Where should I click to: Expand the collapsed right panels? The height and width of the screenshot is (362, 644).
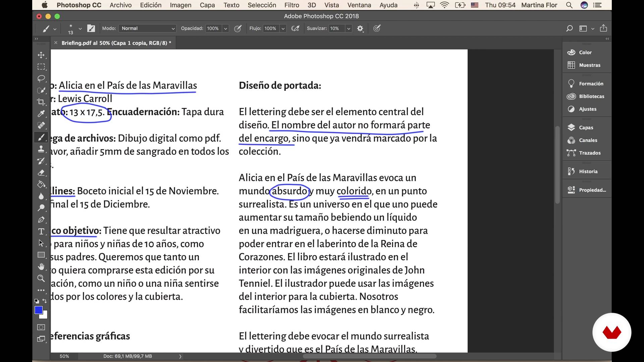click(607, 39)
